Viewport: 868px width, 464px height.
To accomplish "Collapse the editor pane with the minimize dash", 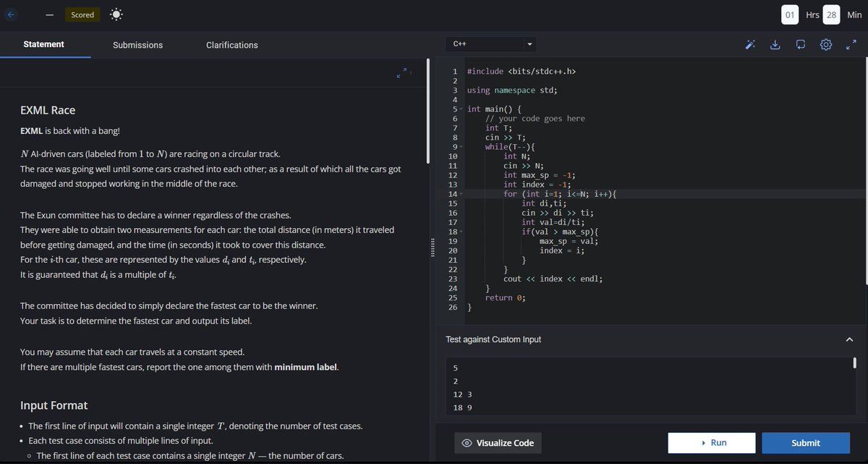I will (x=48, y=14).
